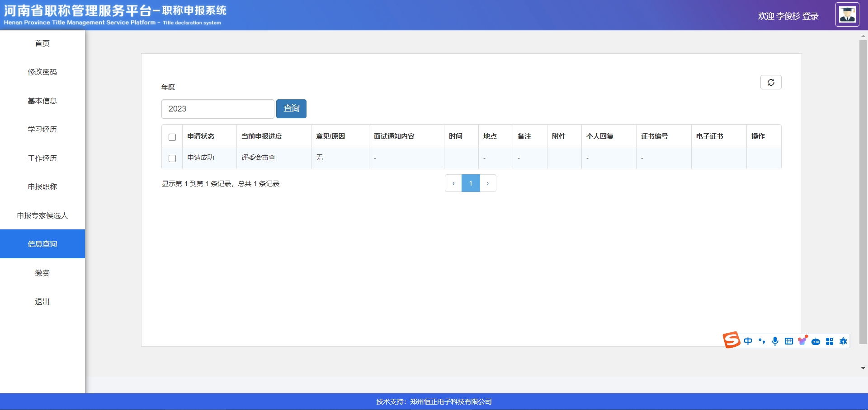Toggle the punctuation mode icon
Image resolution: width=868 pixels, height=410 pixels.
[762, 341]
